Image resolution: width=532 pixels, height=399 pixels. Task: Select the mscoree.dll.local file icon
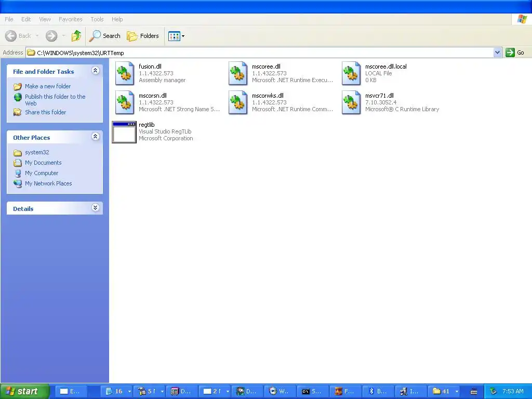(x=351, y=73)
